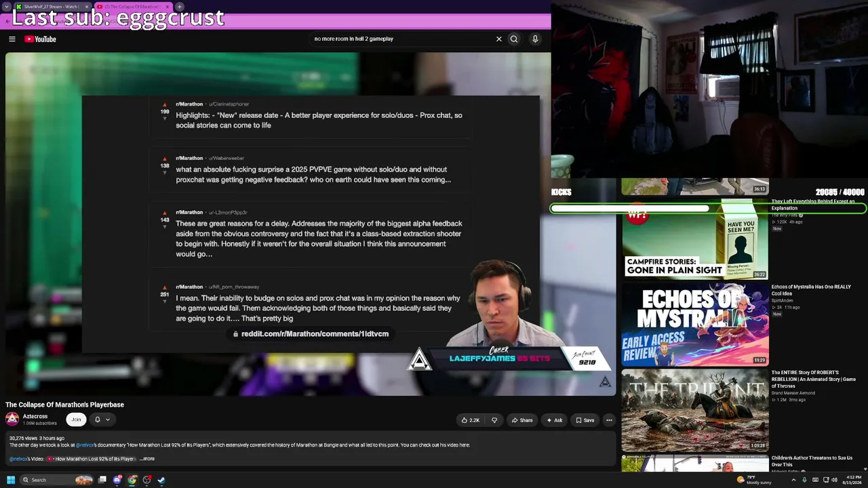Select the Collapse Of Marathon browser tab
The width and height of the screenshot is (868, 488).
point(133,7)
